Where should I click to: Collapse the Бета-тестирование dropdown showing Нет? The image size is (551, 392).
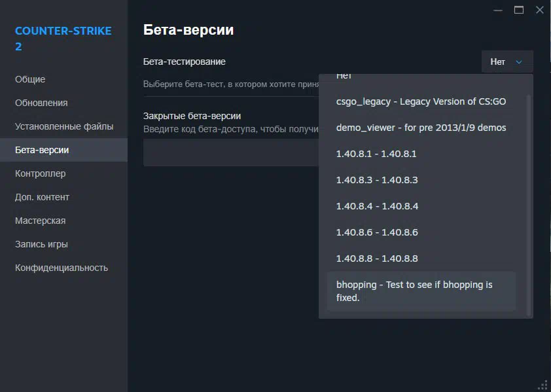[x=507, y=62]
